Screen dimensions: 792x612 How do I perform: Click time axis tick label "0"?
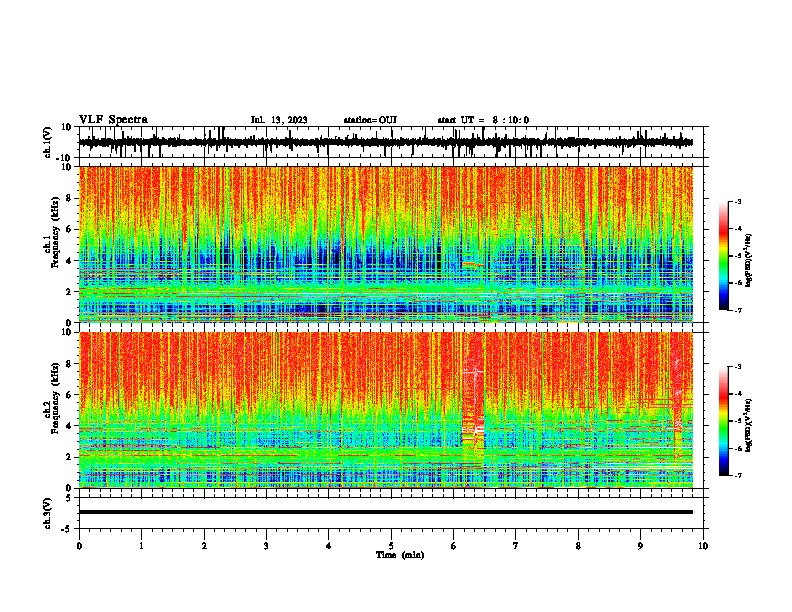79,546
